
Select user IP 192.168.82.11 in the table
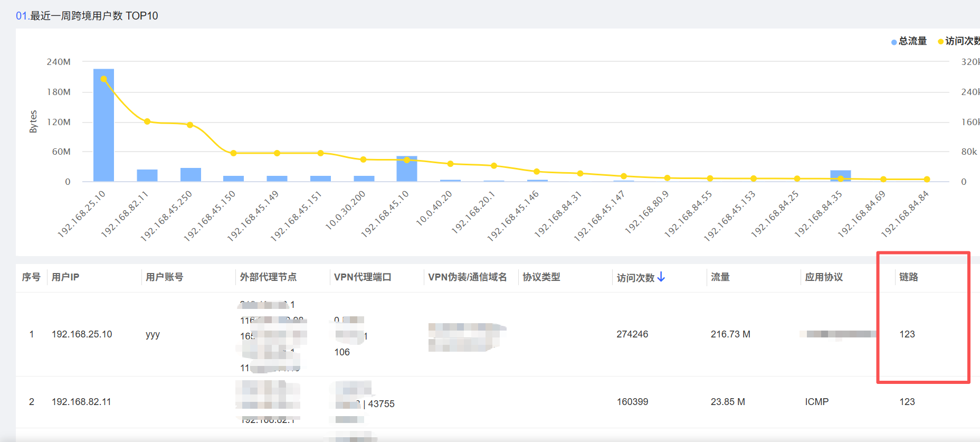point(81,402)
